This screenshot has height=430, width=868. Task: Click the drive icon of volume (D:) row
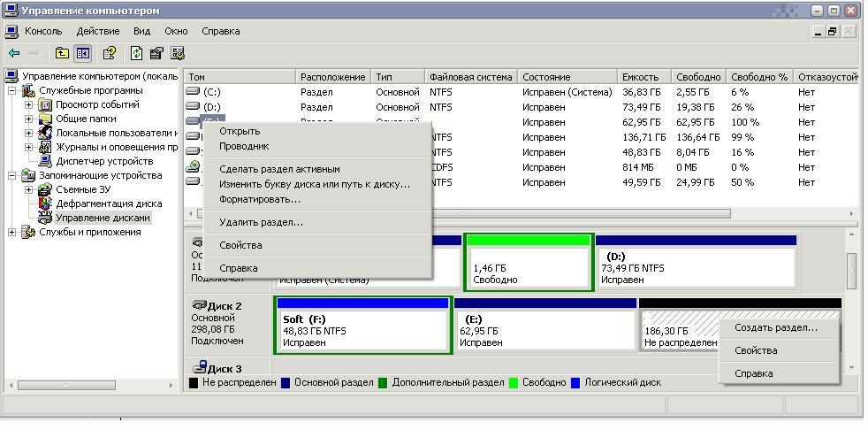pos(193,106)
